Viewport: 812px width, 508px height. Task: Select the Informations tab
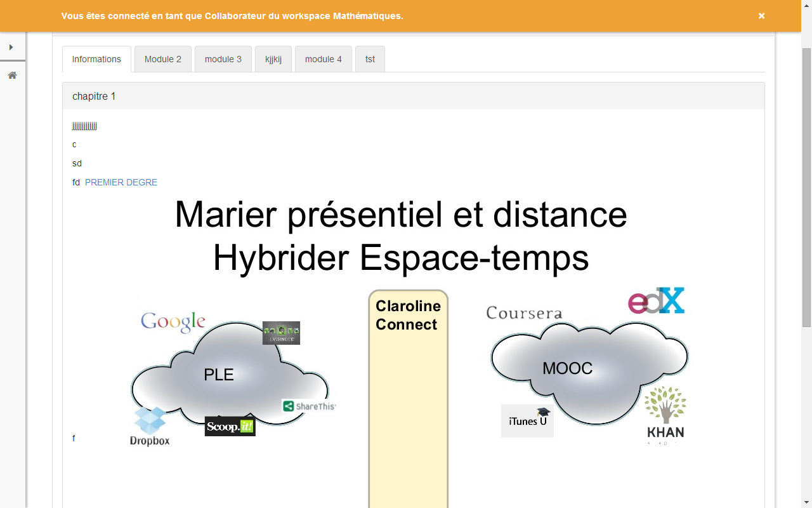pyautogui.click(x=96, y=59)
